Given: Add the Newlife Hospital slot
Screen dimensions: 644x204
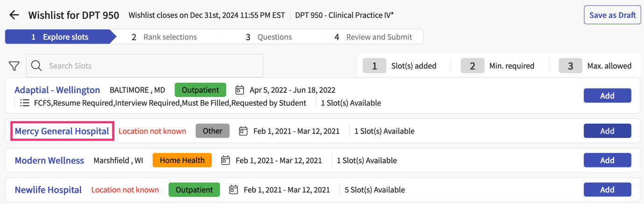Looking at the screenshot, I should coord(607,190).
